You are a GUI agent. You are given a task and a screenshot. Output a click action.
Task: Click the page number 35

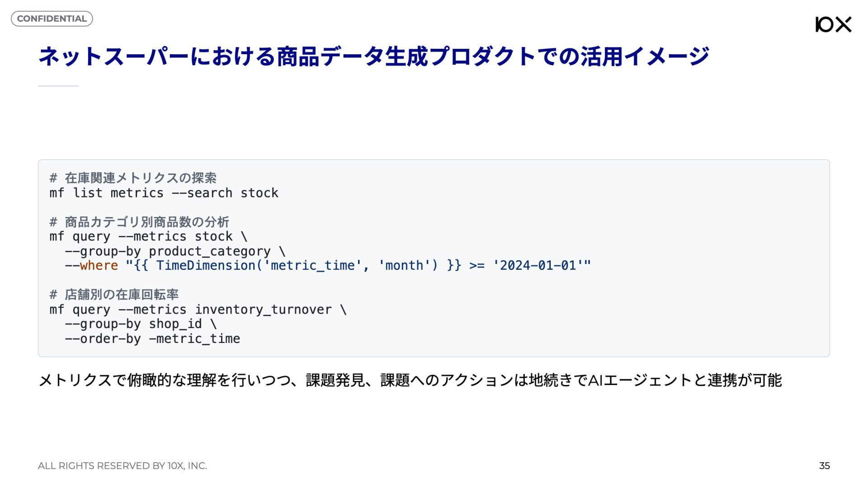tap(824, 465)
